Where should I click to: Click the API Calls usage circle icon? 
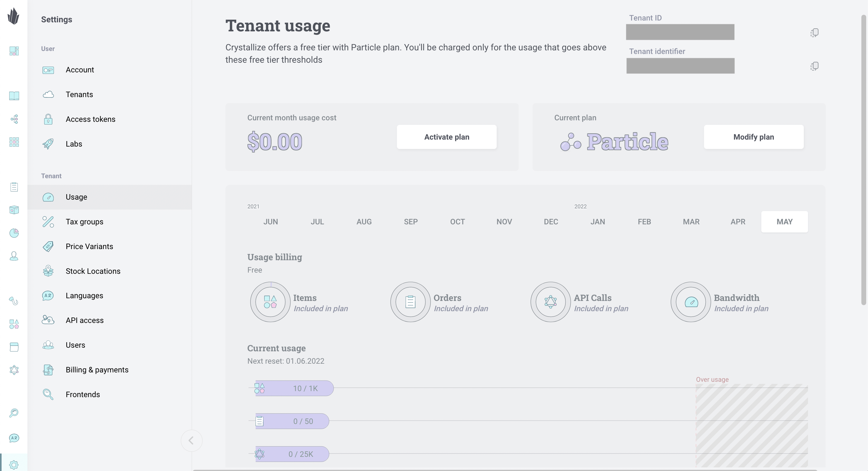pos(551,302)
